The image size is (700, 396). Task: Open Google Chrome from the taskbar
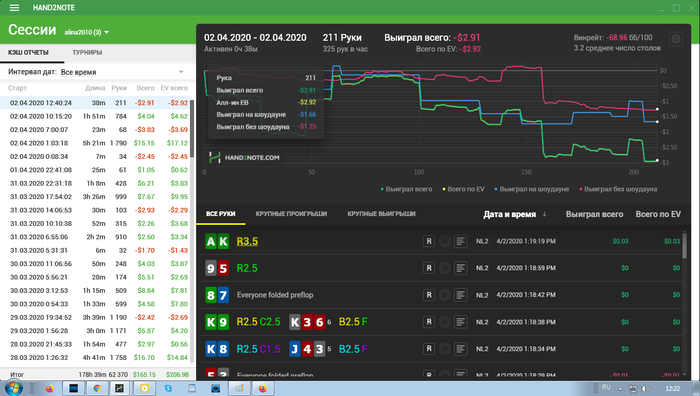[97, 388]
